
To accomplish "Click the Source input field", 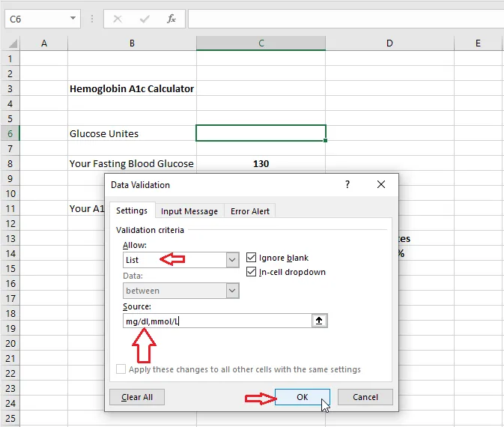I will click(x=217, y=321).
